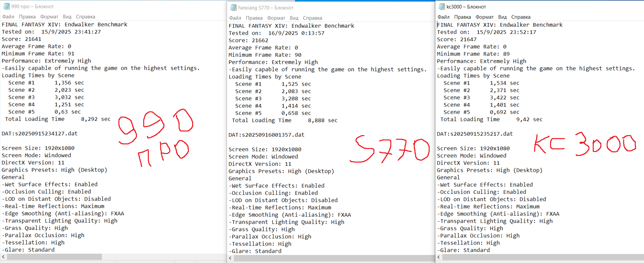Click the 'Scene #4 1,414 sec' line
The image size is (644, 263).
[273, 106]
